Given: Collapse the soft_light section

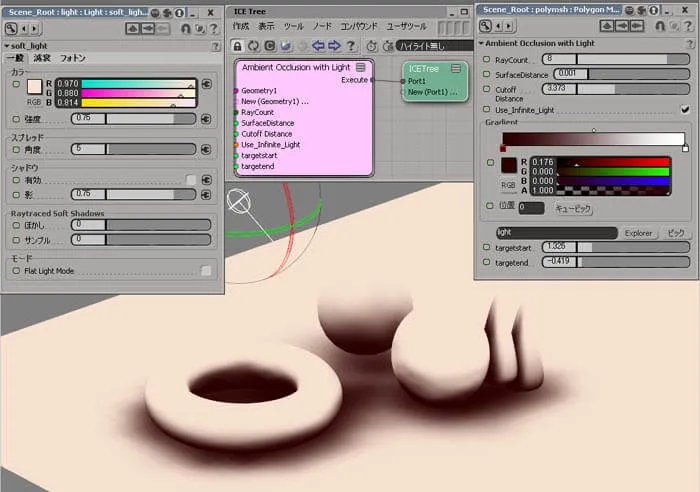Looking at the screenshot, I should pos(7,46).
